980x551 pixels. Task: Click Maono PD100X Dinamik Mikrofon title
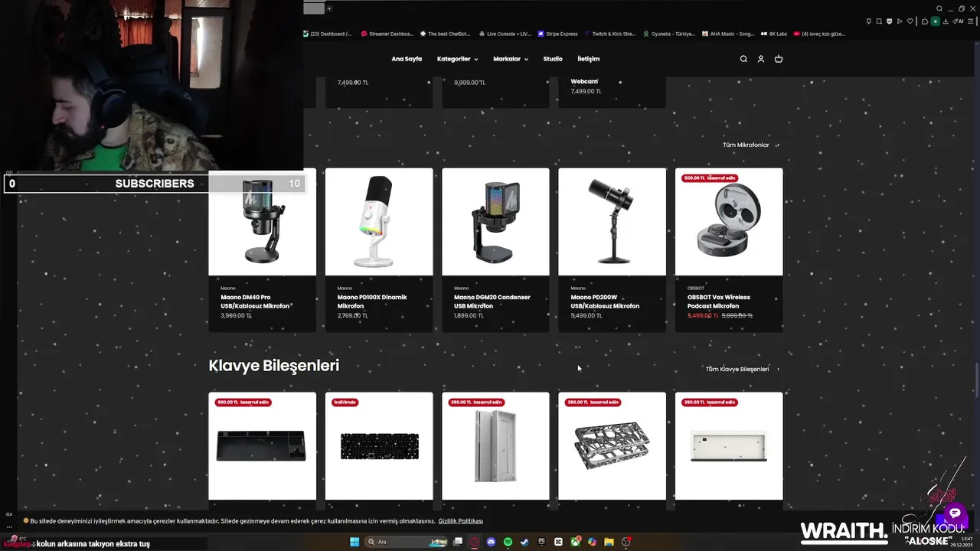[372, 302]
